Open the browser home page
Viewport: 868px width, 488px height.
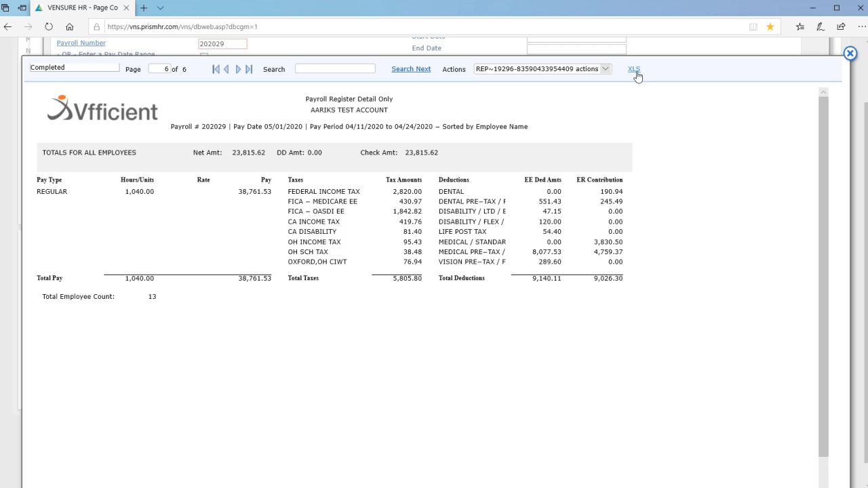coord(70,27)
